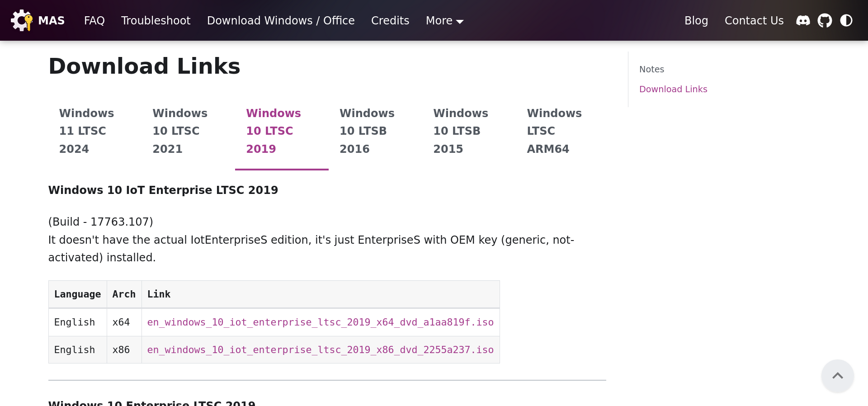868x406 pixels.
Task: Visit the Blog link
Action: (x=696, y=21)
